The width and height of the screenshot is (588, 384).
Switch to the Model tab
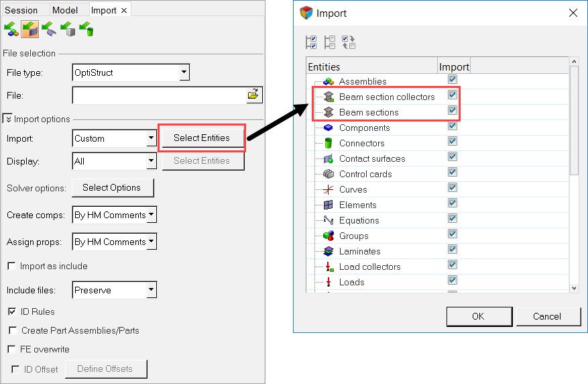65,10
